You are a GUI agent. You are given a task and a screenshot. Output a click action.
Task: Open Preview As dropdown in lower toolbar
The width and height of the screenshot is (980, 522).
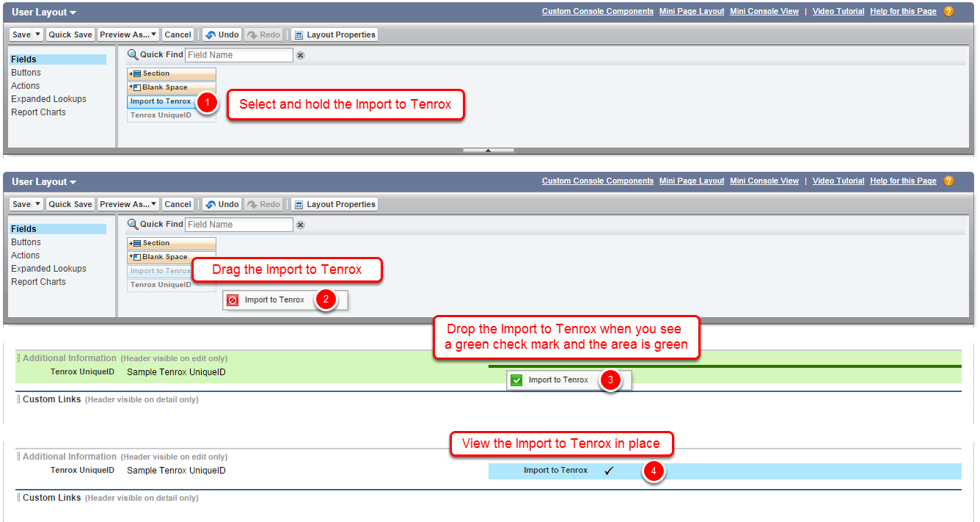tap(129, 204)
